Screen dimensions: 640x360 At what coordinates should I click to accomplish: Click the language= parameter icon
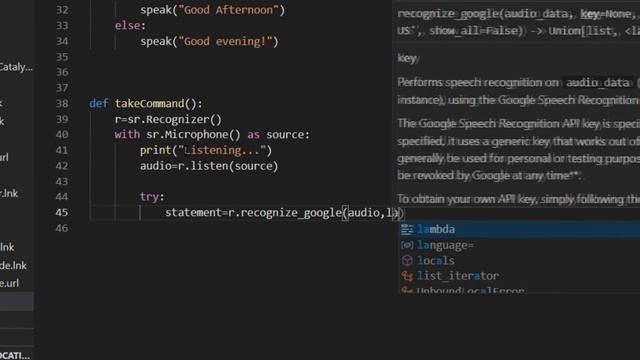407,245
